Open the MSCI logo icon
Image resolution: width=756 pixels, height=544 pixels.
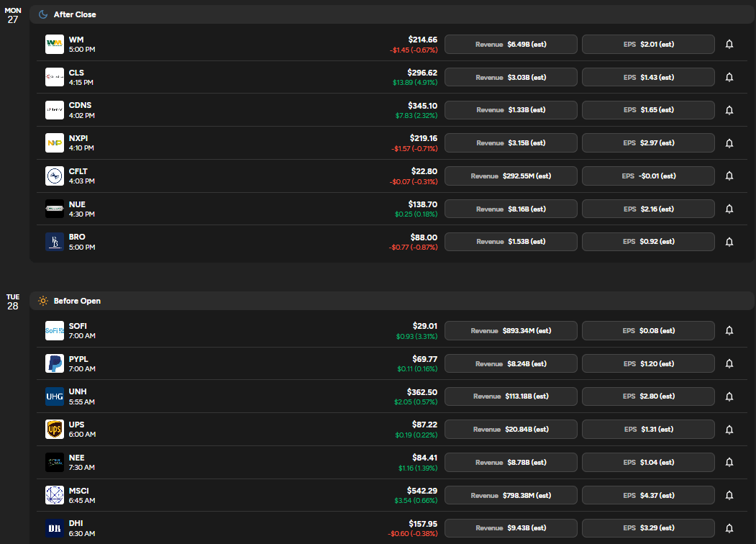[x=55, y=495]
